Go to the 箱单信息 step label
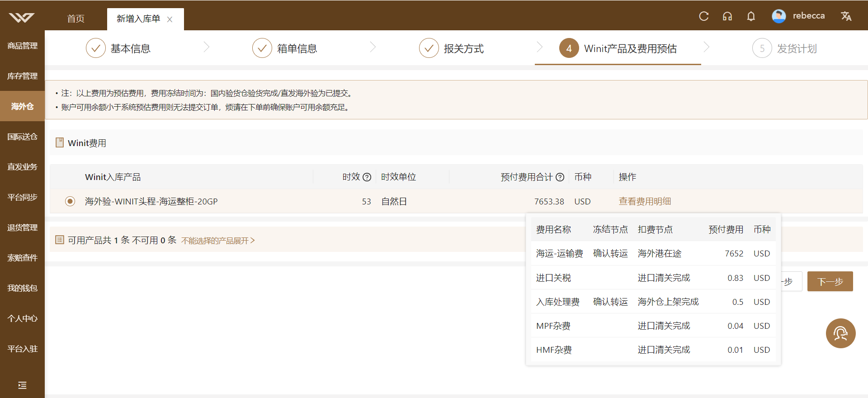The image size is (868, 398). tap(297, 48)
